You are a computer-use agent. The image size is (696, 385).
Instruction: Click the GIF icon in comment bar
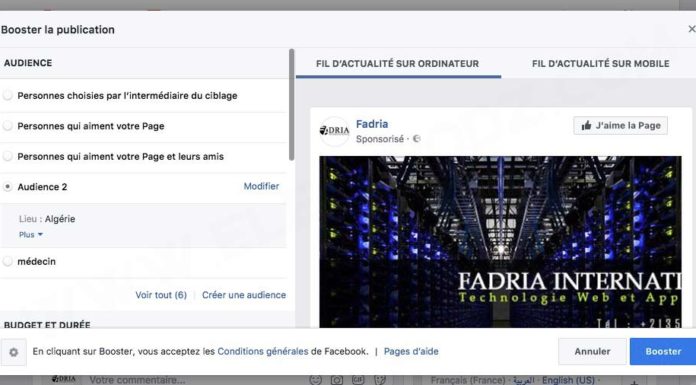point(358,380)
